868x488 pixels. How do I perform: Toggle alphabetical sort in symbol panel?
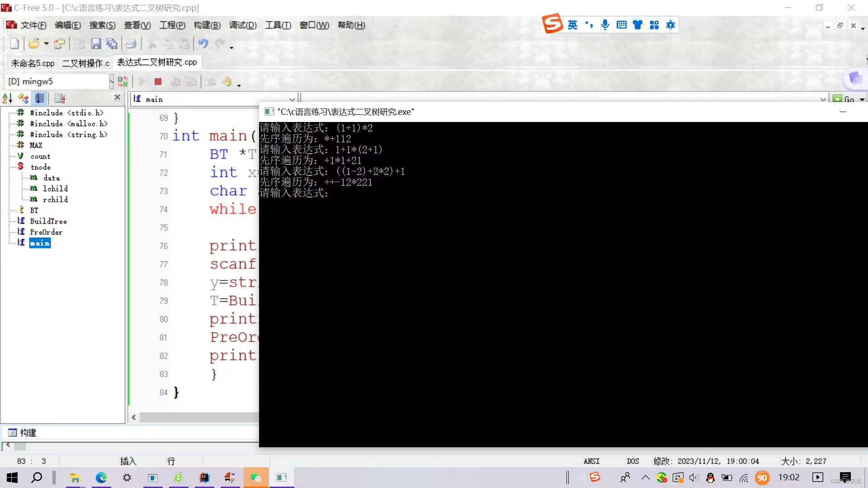click(x=8, y=98)
